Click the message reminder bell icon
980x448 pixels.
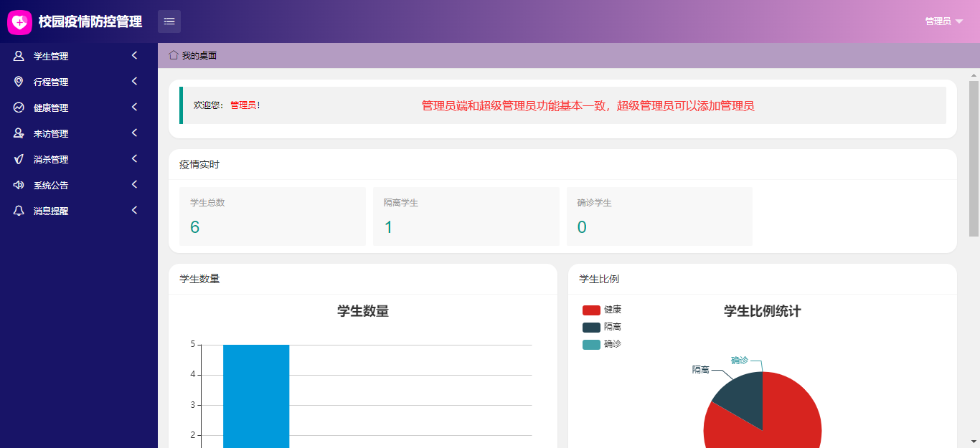coord(19,211)
